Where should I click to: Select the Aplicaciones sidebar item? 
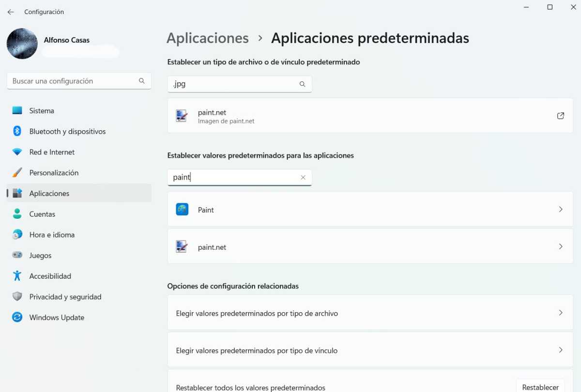pyautogui.click(x=79, y=193)
